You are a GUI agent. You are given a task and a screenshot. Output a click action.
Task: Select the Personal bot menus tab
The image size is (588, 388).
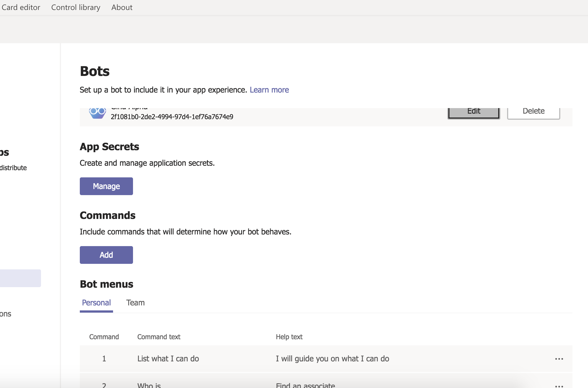(96, 303)
